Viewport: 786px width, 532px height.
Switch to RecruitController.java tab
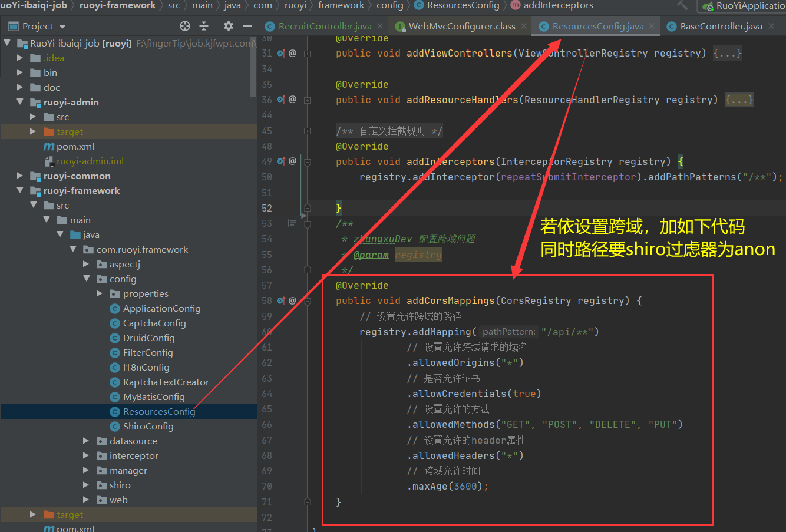click(325, 26)
